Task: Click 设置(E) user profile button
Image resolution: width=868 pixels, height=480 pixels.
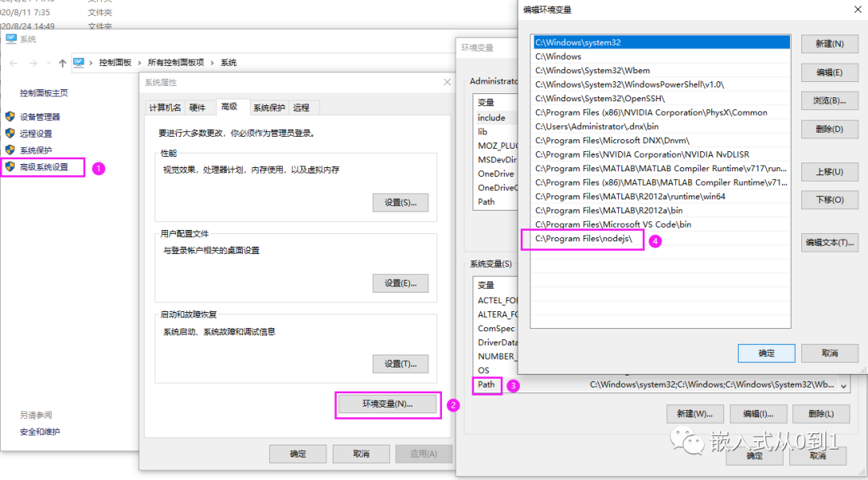Action: [401, 283]
